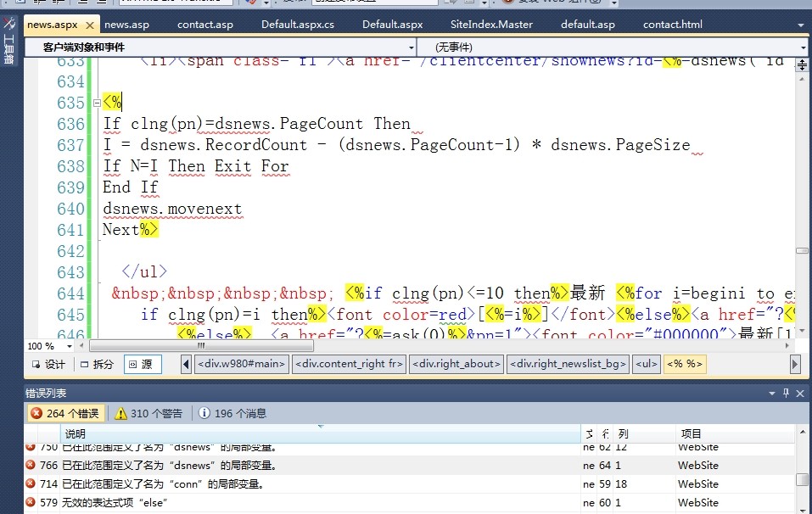Open the contact.asp tab

(x=205, y=25)
